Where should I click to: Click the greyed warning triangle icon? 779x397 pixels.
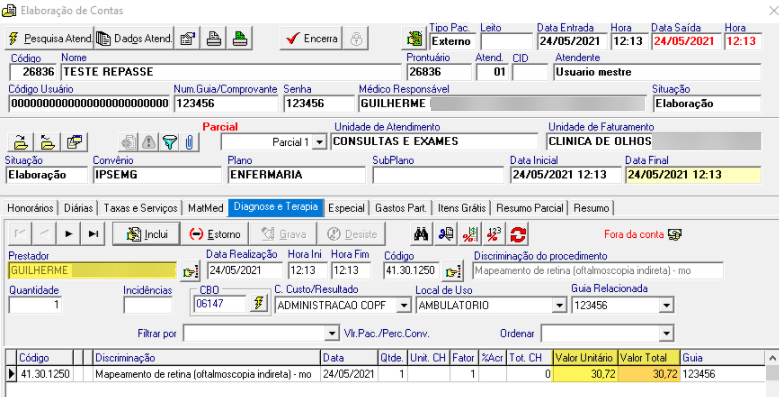click(149, 143)
